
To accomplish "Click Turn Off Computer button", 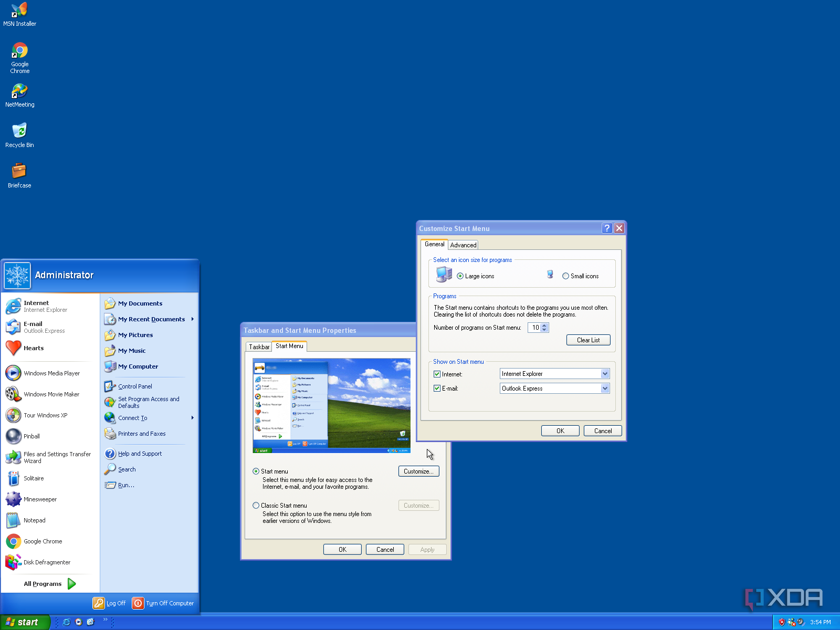I will click(x=163, y=603).
